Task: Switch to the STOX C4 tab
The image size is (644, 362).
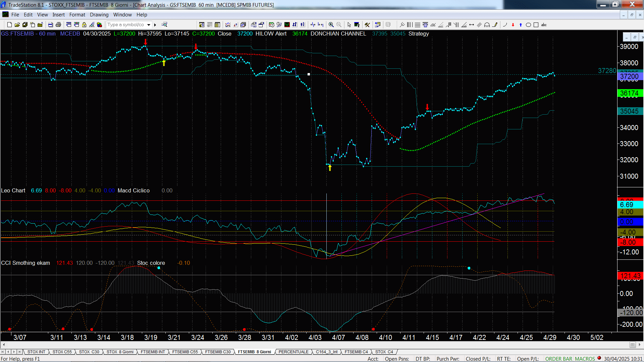Action: tap(384, 352)
